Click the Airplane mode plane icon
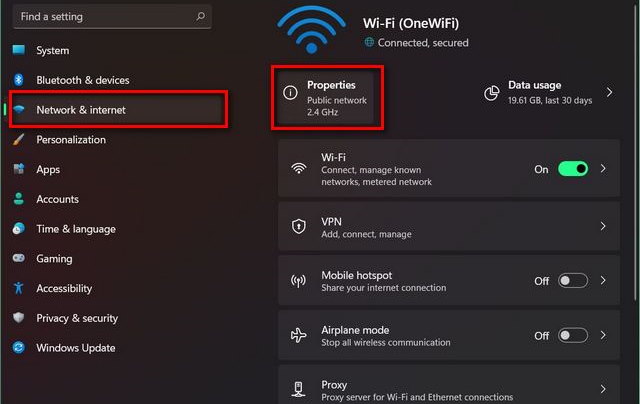This screenshot has width=640, height=404. 298,335
